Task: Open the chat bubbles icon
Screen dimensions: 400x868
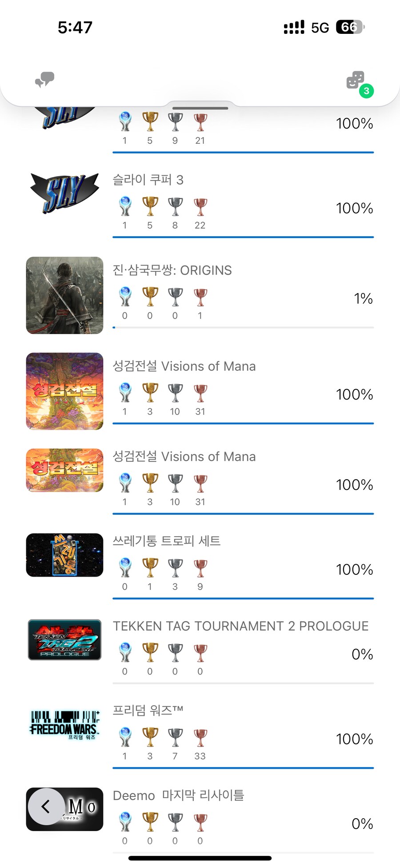Action: click(x=44, y=80)
